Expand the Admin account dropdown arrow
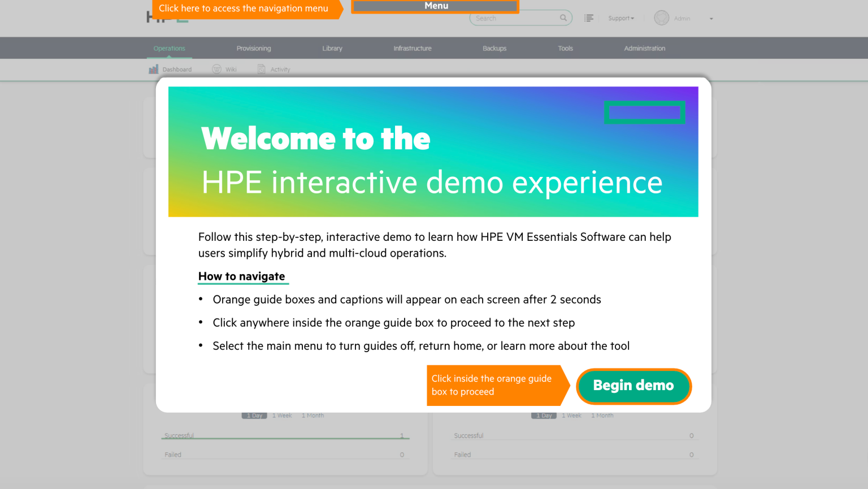This screenshot has width=868, height=489. pyautogui.click(x=711, y=19)
